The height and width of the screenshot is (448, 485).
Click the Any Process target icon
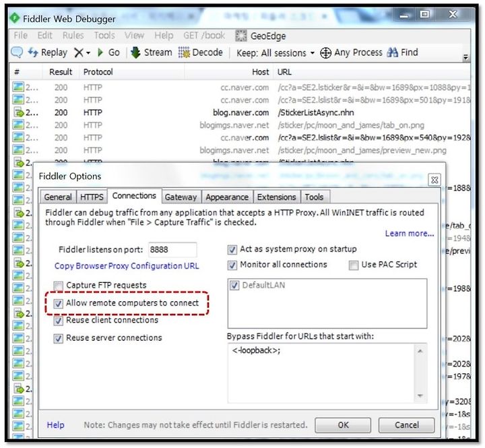[x=325, y=53]
